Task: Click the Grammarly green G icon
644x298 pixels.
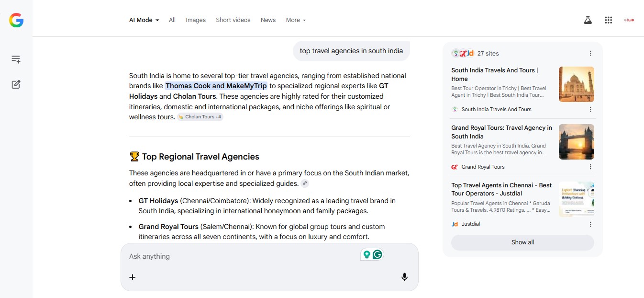Action: pyautogui.click(x=378, y=254)
